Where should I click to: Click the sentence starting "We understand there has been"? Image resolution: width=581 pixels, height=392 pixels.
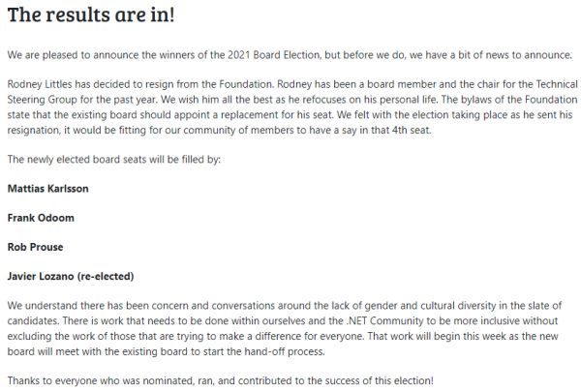coord(145,306)
